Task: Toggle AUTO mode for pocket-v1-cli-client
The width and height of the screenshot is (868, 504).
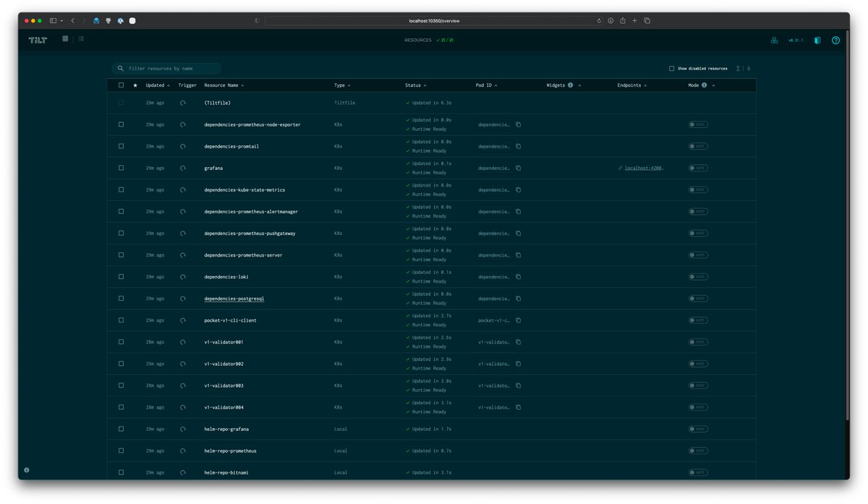Action: pyautogui.click(x=697, y=320)
